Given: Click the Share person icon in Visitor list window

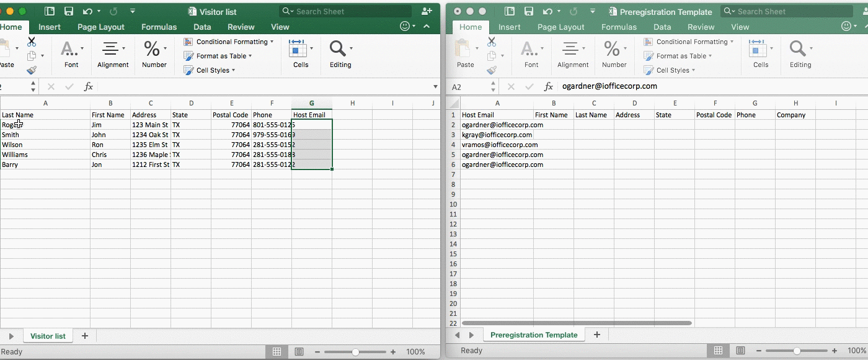Looking at the screenshot, I should pyautogui.click(x=427, y=11).
